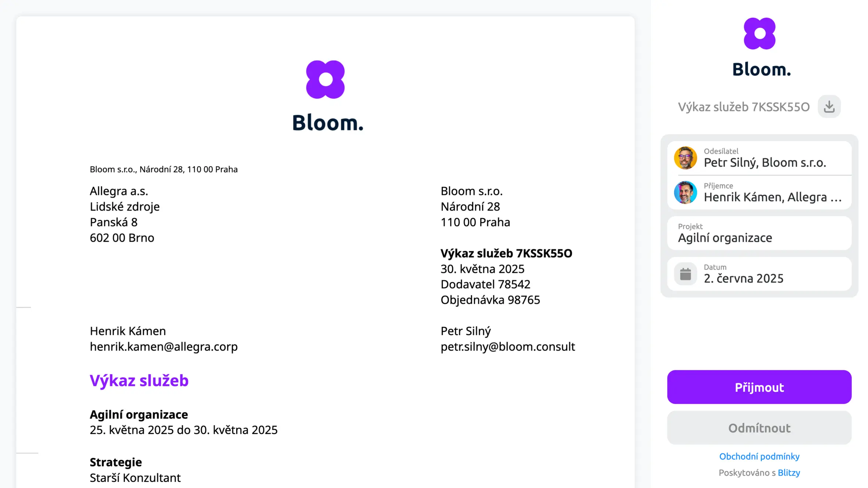Image resolution: width=868 pixels, height=488 pixels.
Task: Open the Projekt Agilní organizace card
Action: (759, 233)
